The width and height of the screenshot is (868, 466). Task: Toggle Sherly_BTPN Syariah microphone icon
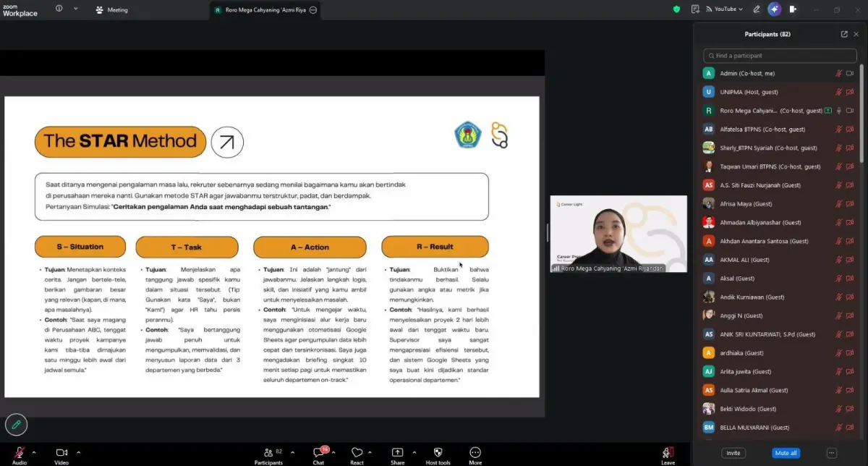pyautogui.click(x=839, y=148)
